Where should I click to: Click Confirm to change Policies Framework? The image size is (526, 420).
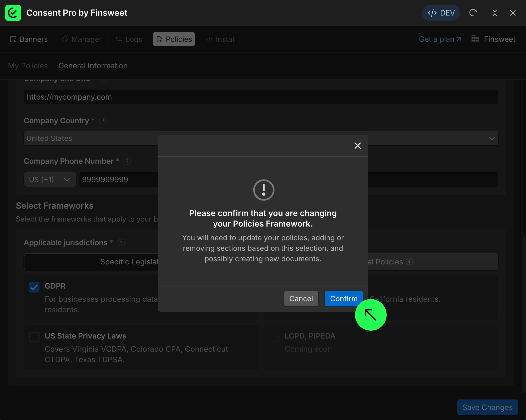click(344, 299)
